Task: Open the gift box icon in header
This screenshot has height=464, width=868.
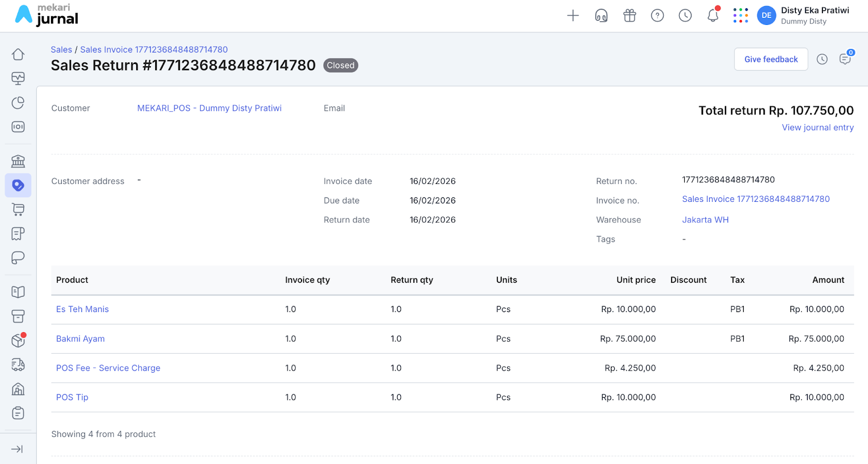Action: point(629,16)
